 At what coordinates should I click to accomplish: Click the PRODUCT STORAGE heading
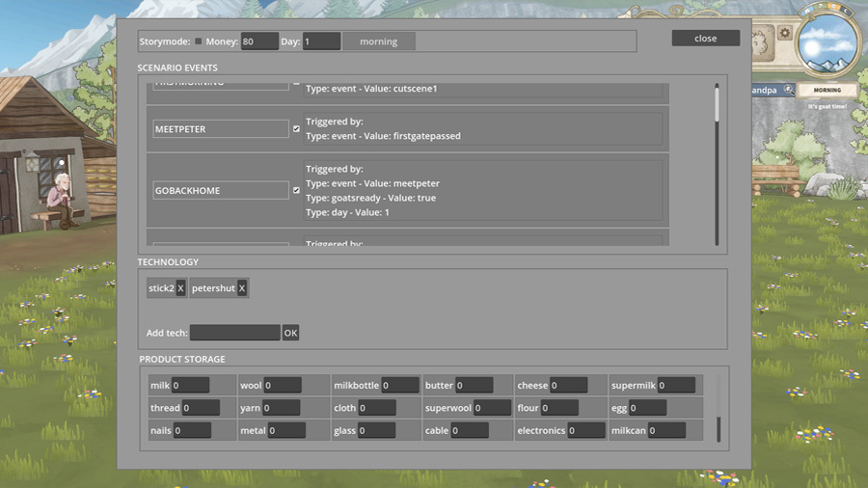182,360
